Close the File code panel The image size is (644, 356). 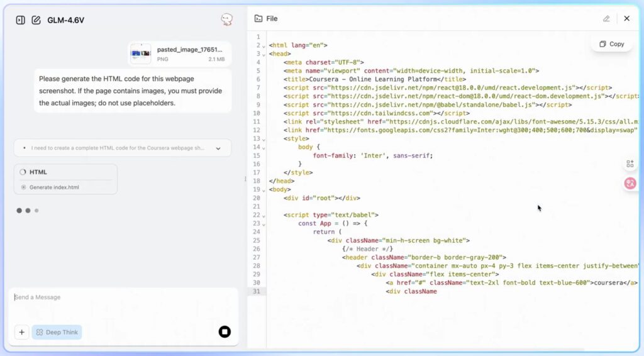(626, 19)
